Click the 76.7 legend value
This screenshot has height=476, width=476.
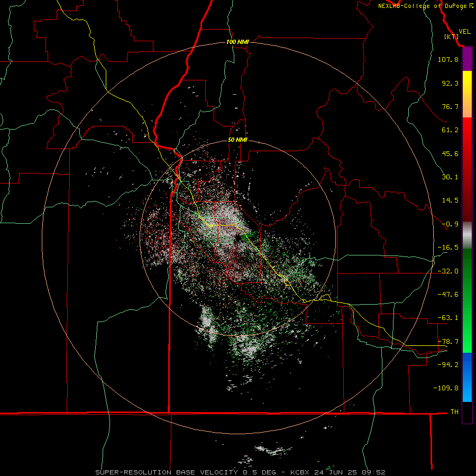[x=450, y=106]
